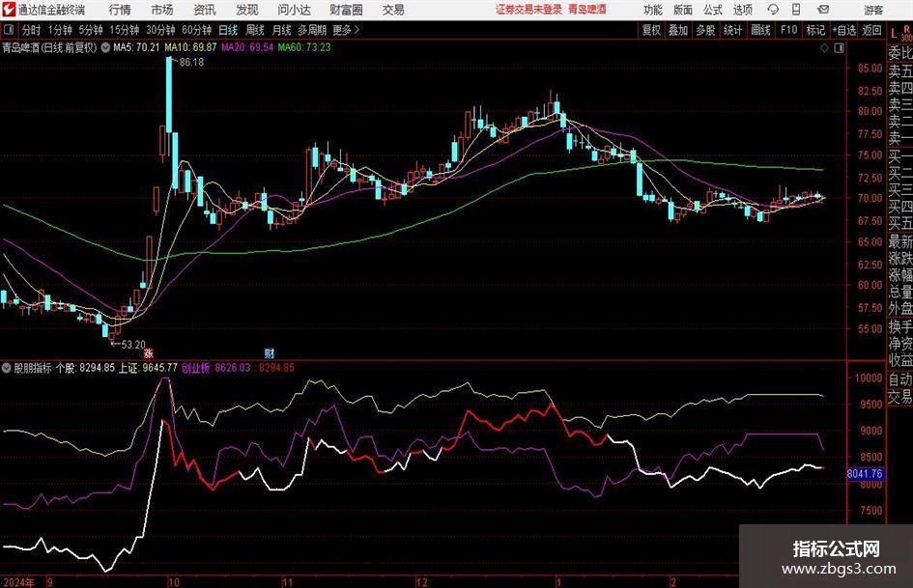Click the Tongdaxin red logo icon

pyautogui.click(x=8, y=10)
